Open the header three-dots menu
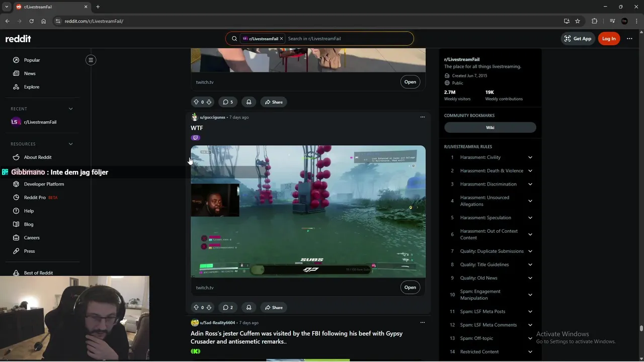 [x=629, y=39]
